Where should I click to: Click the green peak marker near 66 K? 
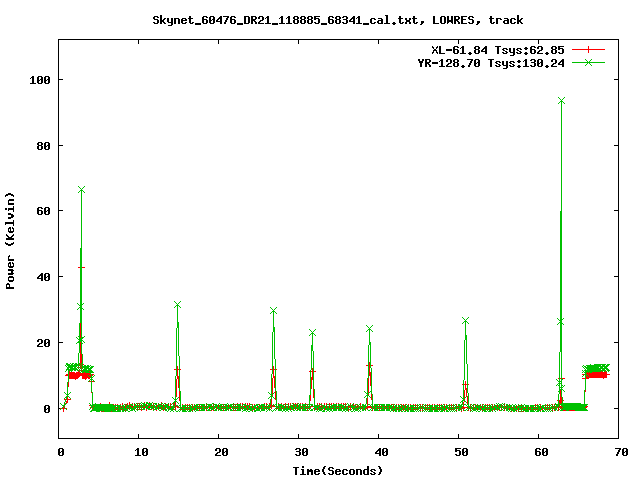pyautogui.click(x=81, y=190)
